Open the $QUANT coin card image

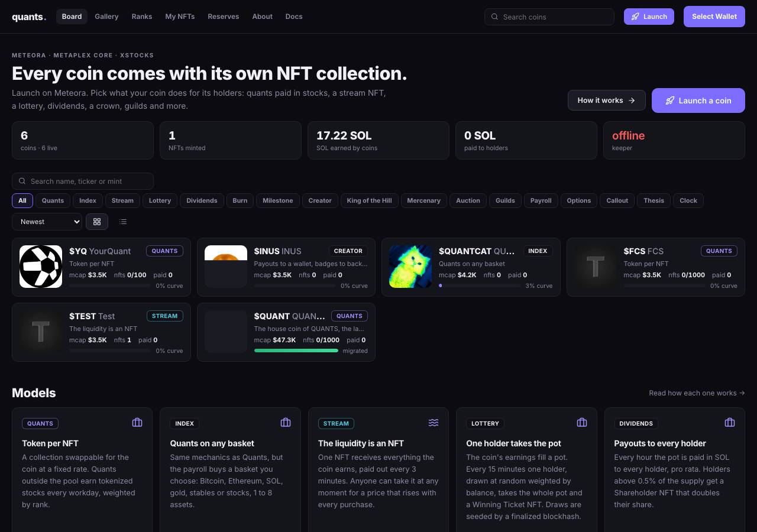click(x=226, y=332)
